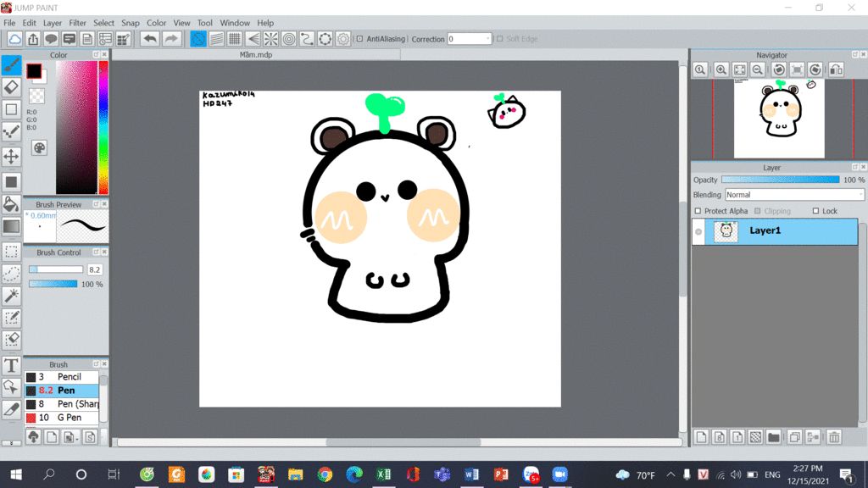Open the color palette icon

39,147
